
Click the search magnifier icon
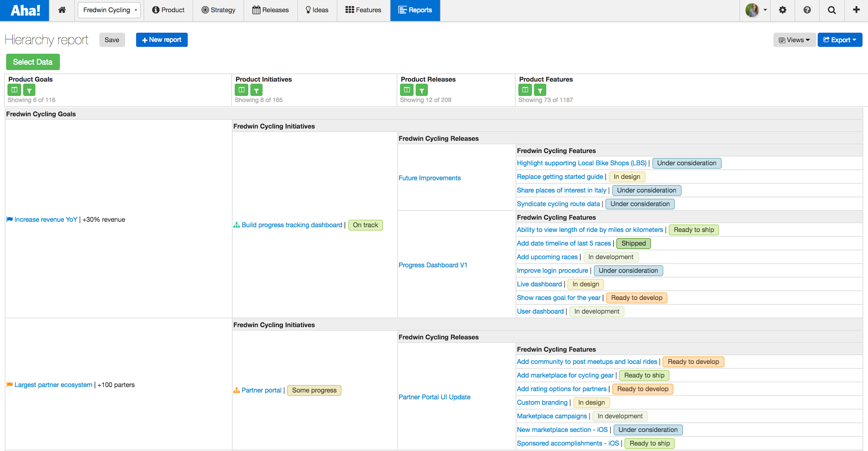tap(831, 10)
